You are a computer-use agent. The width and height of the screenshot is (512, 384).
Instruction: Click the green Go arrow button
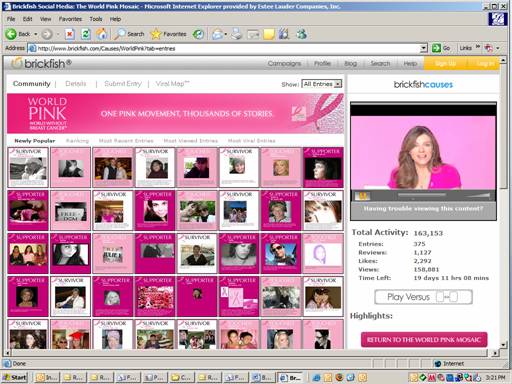[x=436, y=48]
